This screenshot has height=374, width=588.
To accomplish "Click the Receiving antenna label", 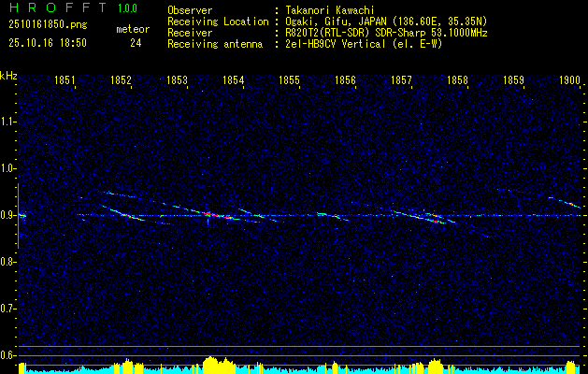I will tap(215, 44).
